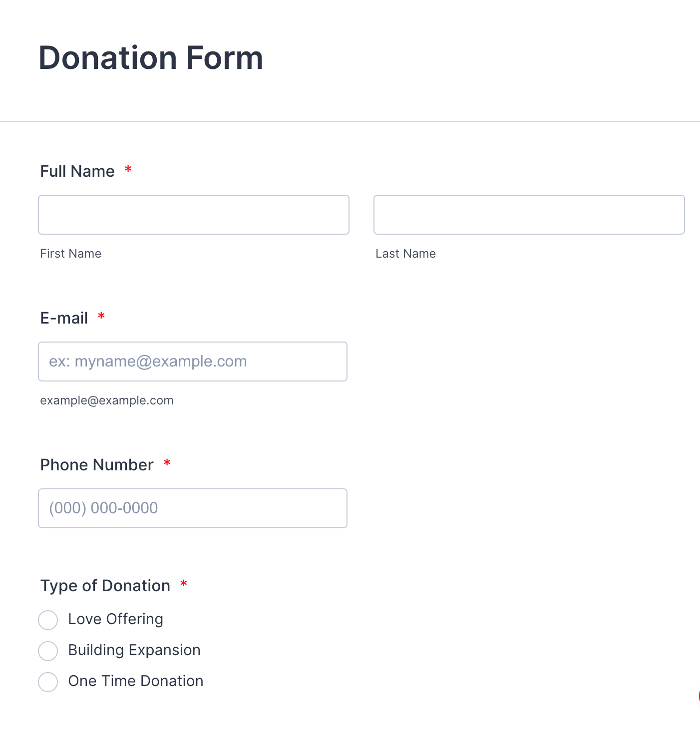Click the Last Name input field
The width and height of the screenshot is (700, 730).
pyautogui.click(x=529, y=215)
